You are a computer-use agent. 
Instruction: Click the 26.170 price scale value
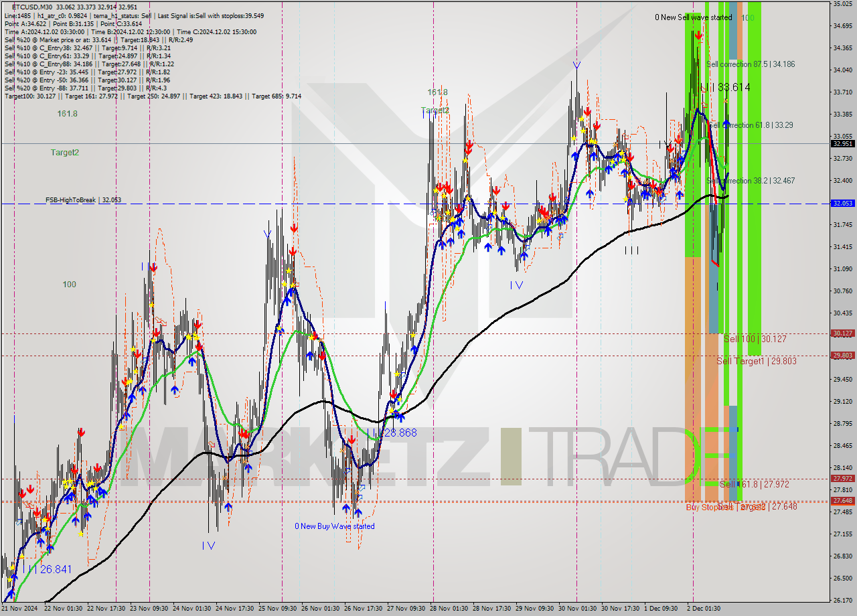(842, 600)
